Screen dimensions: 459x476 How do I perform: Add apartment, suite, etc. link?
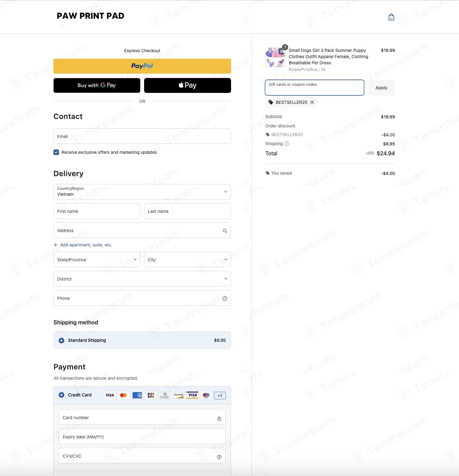[86, 245]
